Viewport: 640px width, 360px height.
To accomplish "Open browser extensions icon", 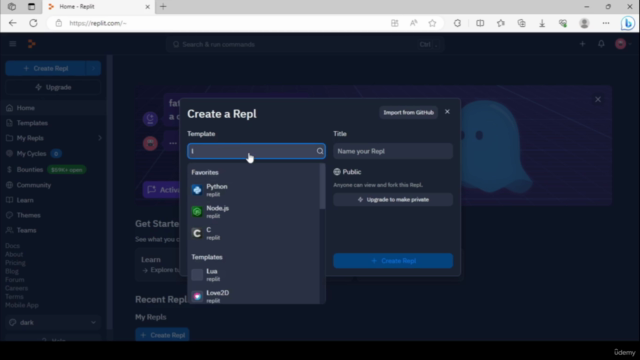I will 457,23.
